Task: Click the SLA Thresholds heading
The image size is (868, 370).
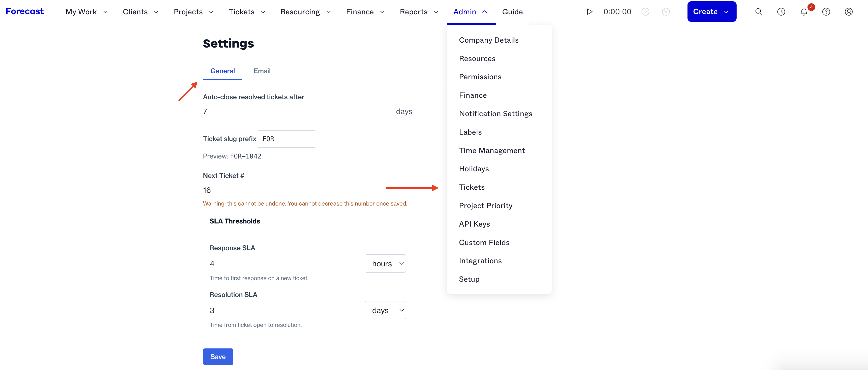Action: point(235,221)
